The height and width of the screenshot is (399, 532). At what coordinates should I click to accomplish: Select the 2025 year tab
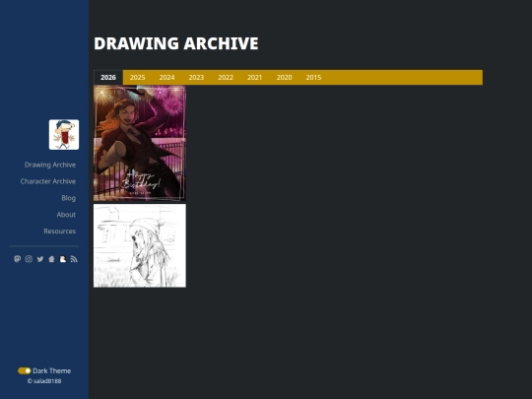coord(137,78)
